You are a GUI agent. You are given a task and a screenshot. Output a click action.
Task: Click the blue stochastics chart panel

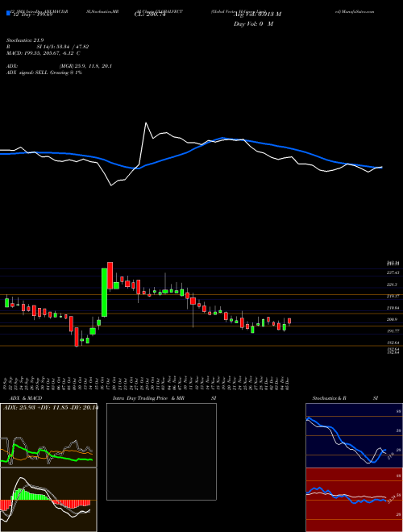coord(354,435)
